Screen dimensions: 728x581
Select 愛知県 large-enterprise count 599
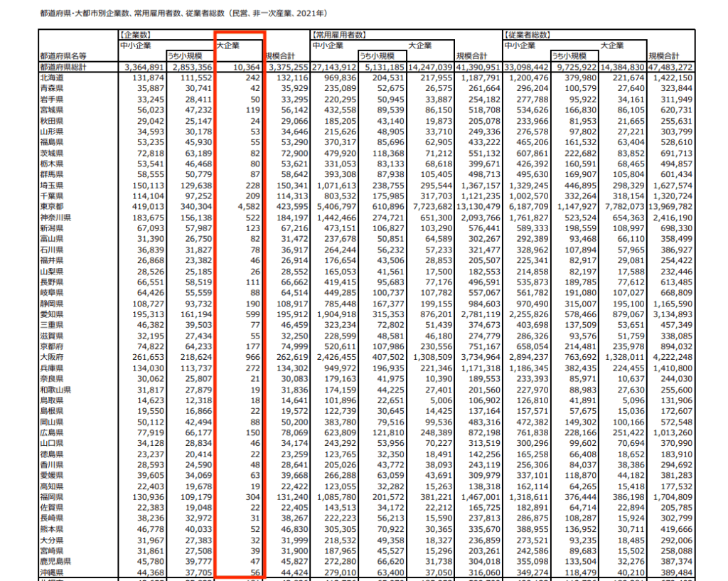[x=253, y=314]
